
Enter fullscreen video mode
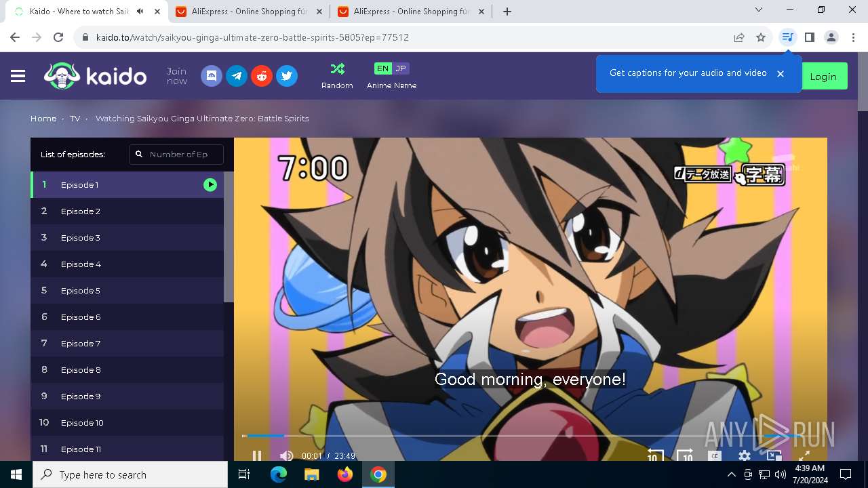coord(804,456)
